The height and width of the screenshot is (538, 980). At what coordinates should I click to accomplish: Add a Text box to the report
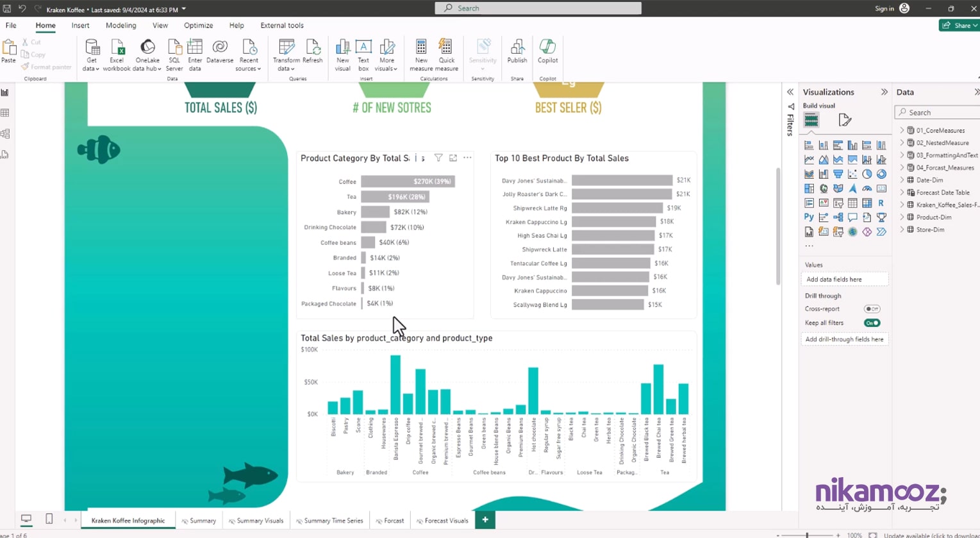click(x=363, y=55)
